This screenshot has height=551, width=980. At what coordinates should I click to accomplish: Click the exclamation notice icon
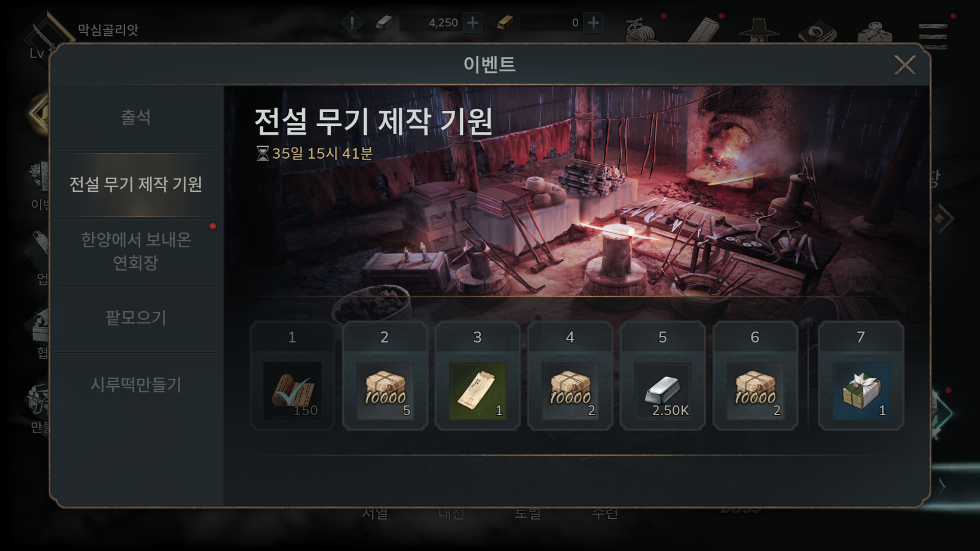click(352, 22)
